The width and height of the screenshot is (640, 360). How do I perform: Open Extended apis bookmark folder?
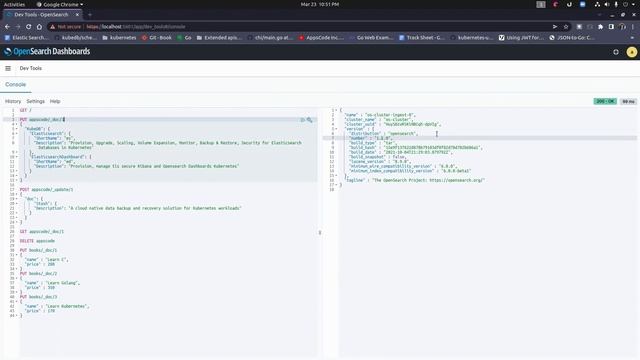tap(219, 38)
